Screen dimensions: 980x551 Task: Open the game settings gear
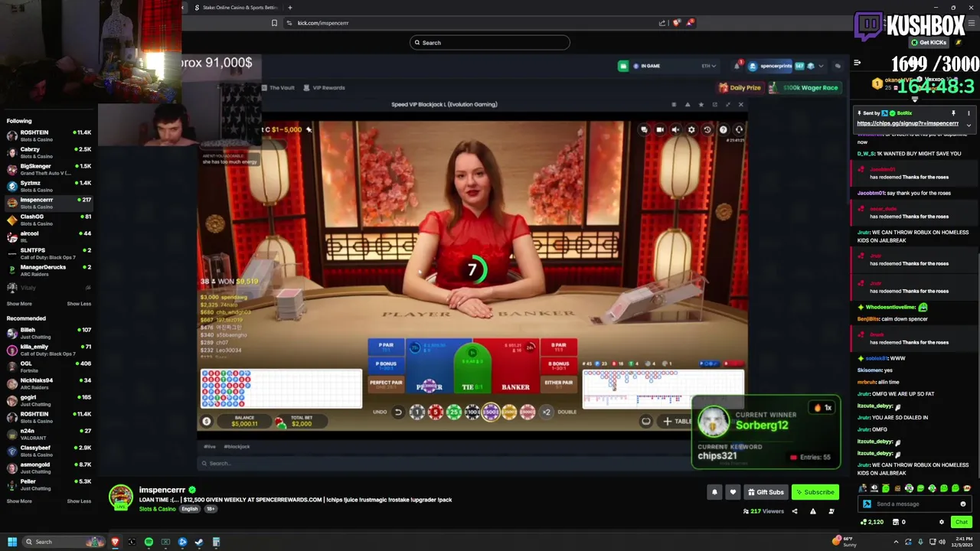point(691,129)
